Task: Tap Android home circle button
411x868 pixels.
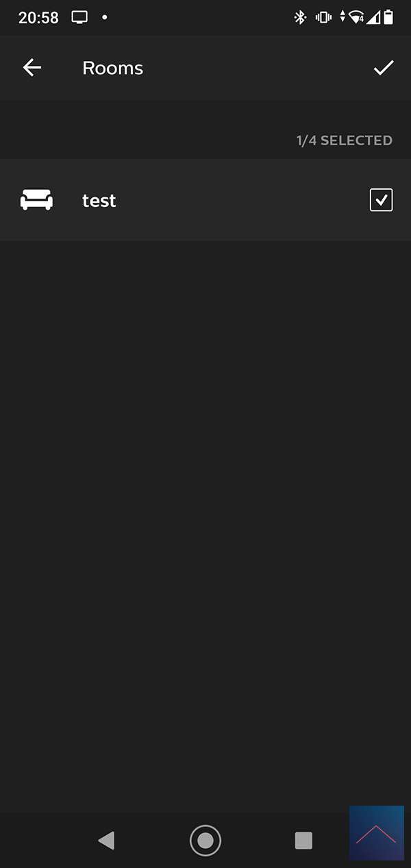Action: 206,841
